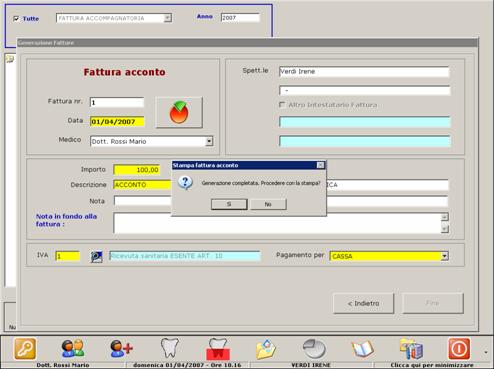The height and width of the screenshot is (369, 494).
Task: Open the tooth with red gum icon
Action: pyautogui.click(x=218, y=349)
